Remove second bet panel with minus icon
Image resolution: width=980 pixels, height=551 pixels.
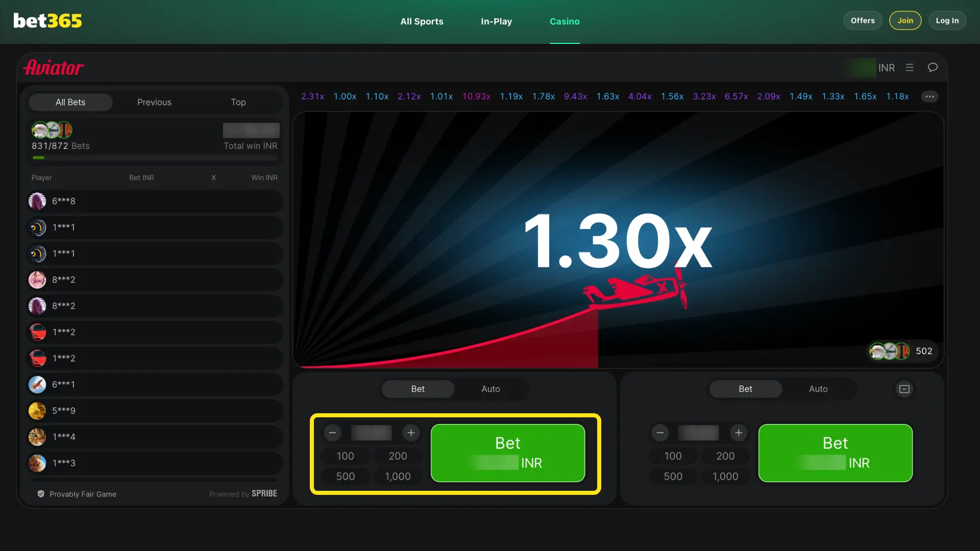pos(904,389)
